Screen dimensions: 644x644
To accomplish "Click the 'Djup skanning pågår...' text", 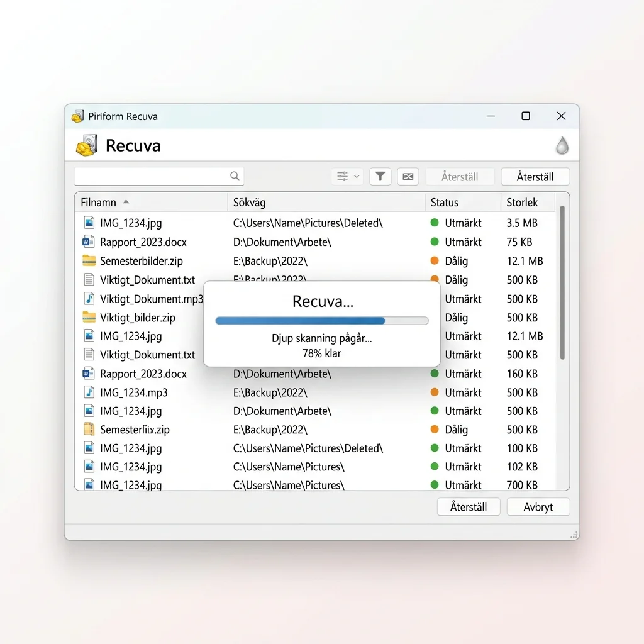I will 322,338.
